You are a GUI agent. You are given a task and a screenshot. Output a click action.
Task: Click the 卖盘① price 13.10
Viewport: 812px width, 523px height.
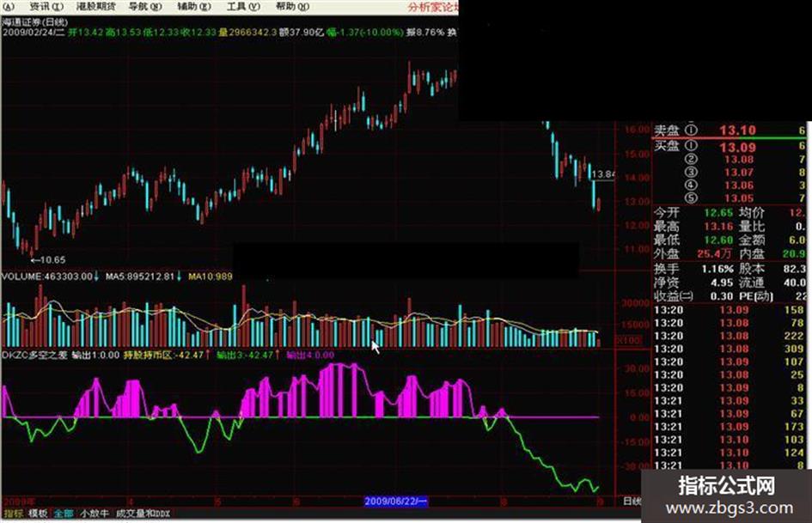(737, 130)
